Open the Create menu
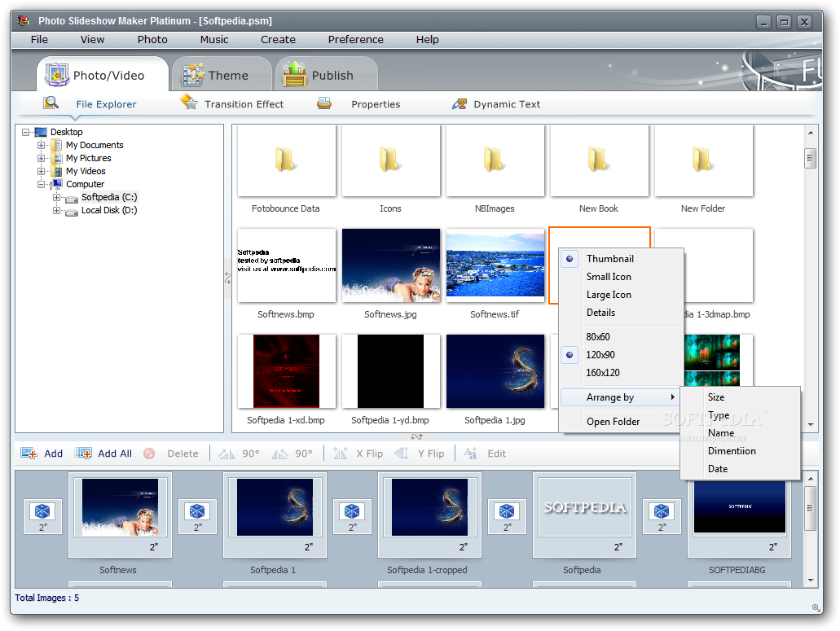840x631 pixels. 278,40
